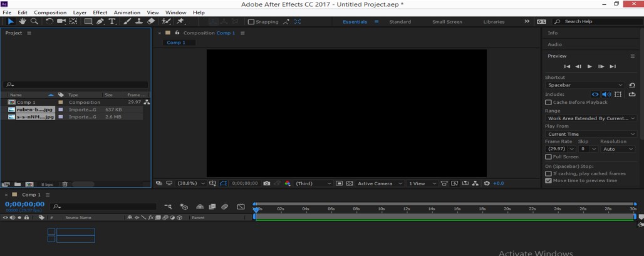Select the Clone Stamp tool
The height and width of the screenshot is (256, 644).
(139, 21)
